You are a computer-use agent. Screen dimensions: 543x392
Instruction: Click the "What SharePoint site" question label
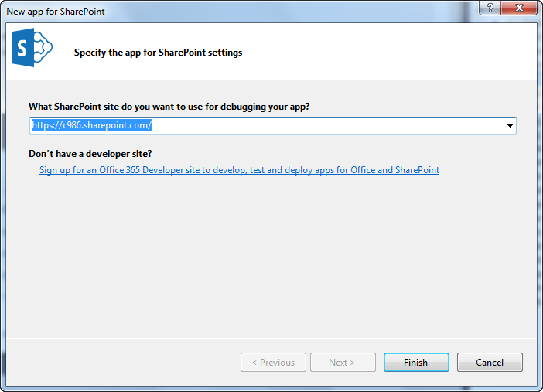174,106
